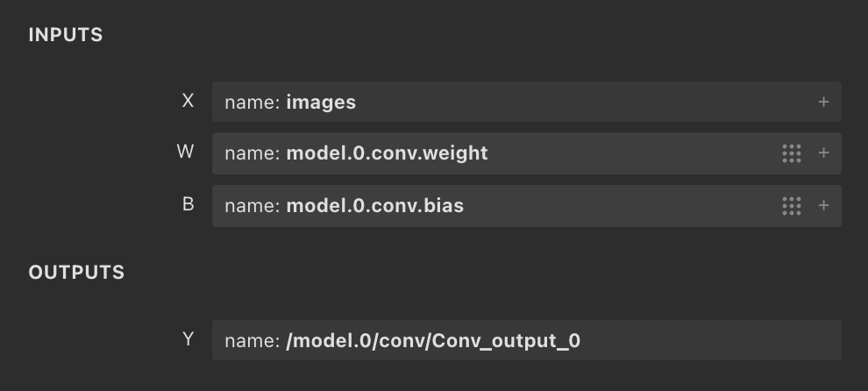Viewport: 868px width, 391px height.
Task: Expand model.0.conv.bias details with plus icon
Action: 823,206
